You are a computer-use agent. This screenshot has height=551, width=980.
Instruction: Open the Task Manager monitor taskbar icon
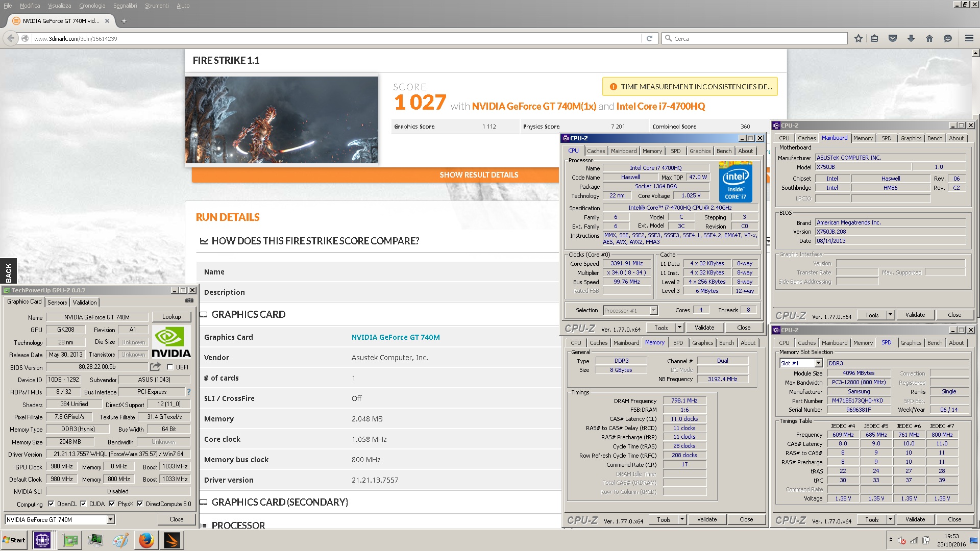tap(95, 540)
